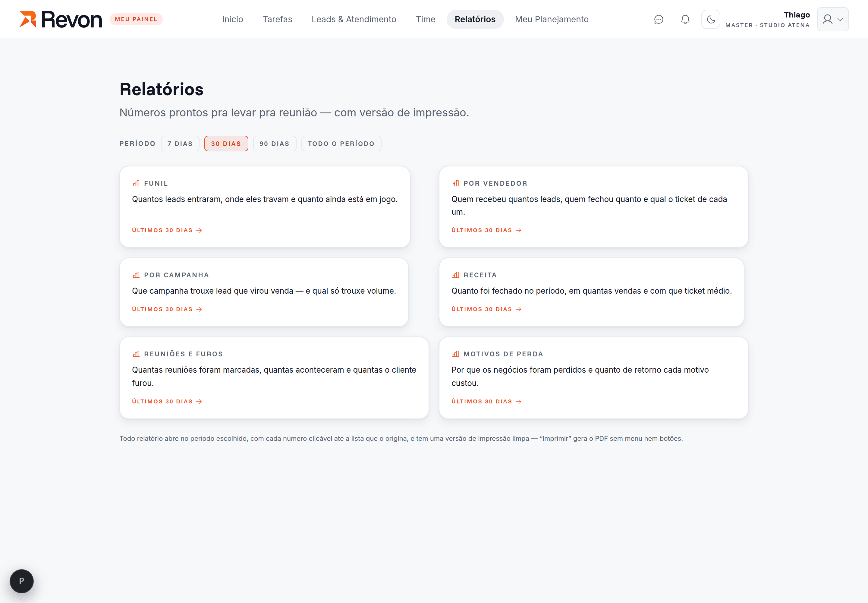The height and width of the screenshot is (603, 868).
Task: Click the chart icon beside Motivos de Perda
Action: [455, 354]
